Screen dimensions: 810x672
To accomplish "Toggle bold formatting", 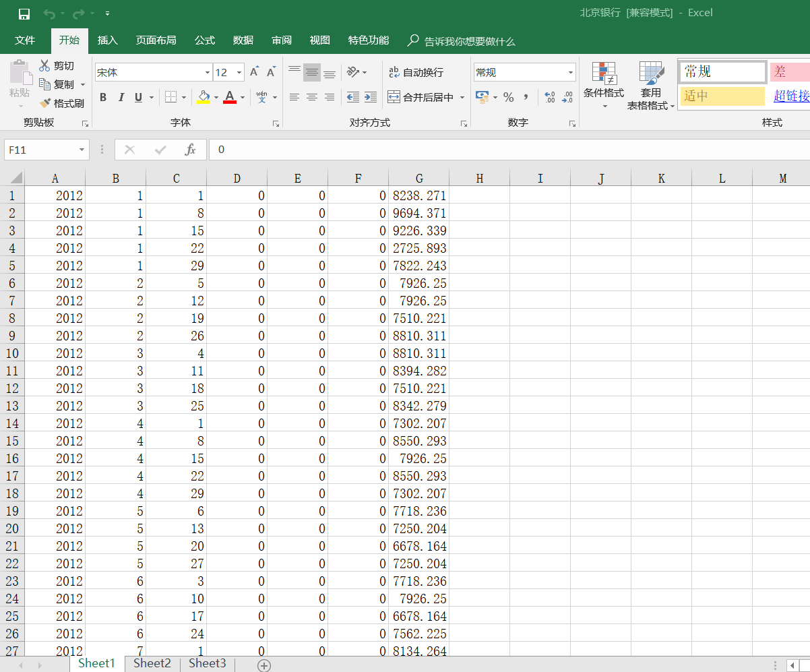I will click(x=103, y=97).
